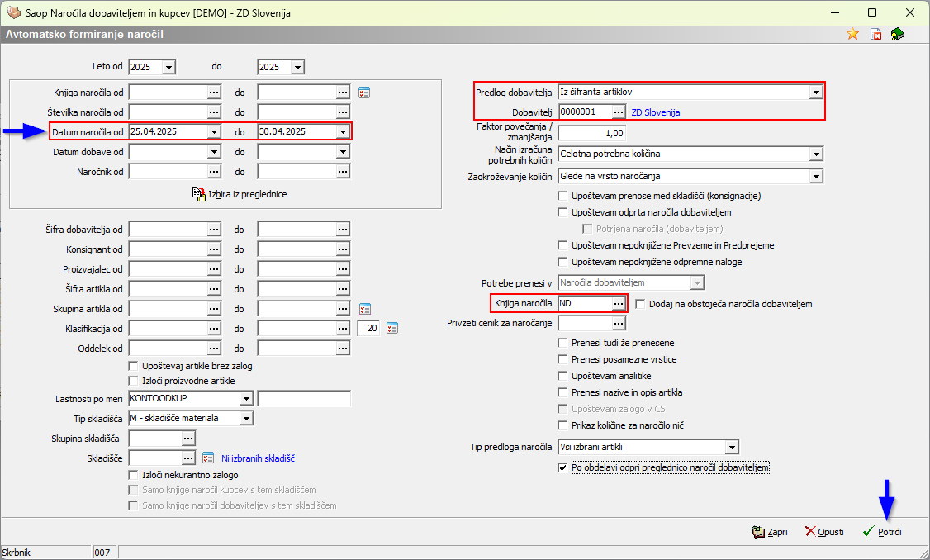Click the red X document icon in header
The height and width of the screenshot is (560, 930).
(x=875, y=34)
